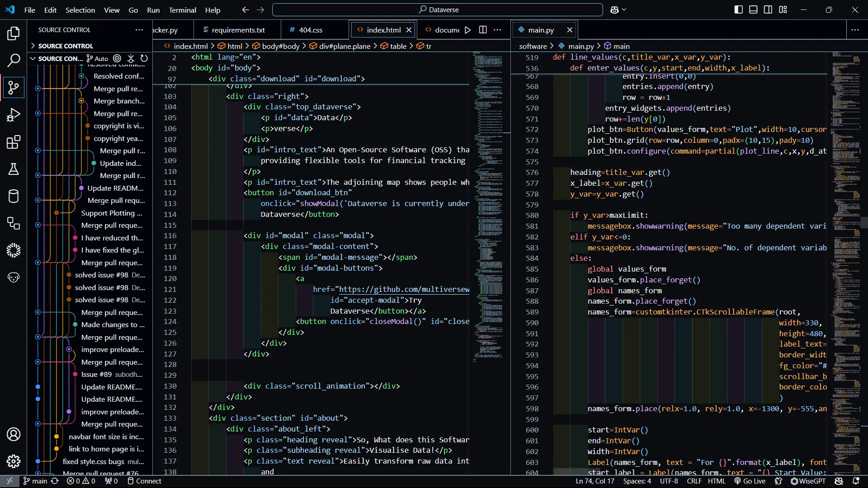Open more actions for left editor group
868x488 pixels.
pyautogui.click(x=497, y=30)
